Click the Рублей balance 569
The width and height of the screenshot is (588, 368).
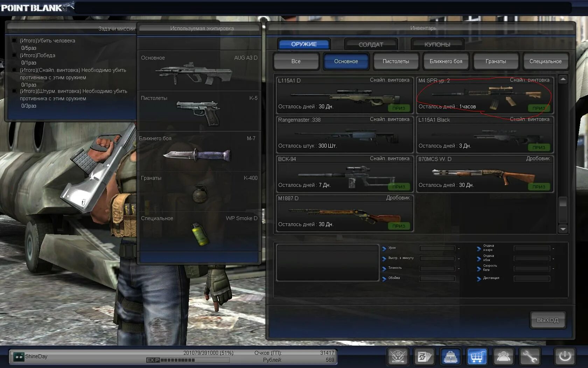pos(330,360)
